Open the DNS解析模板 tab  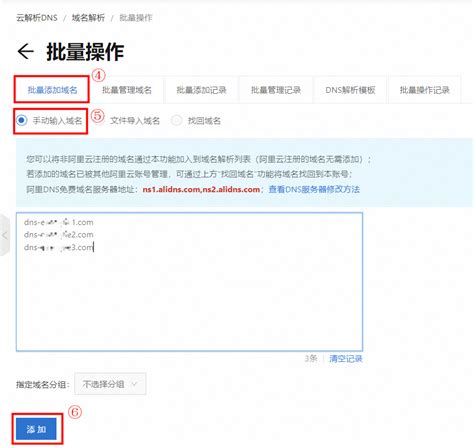(x=350, y=90)
